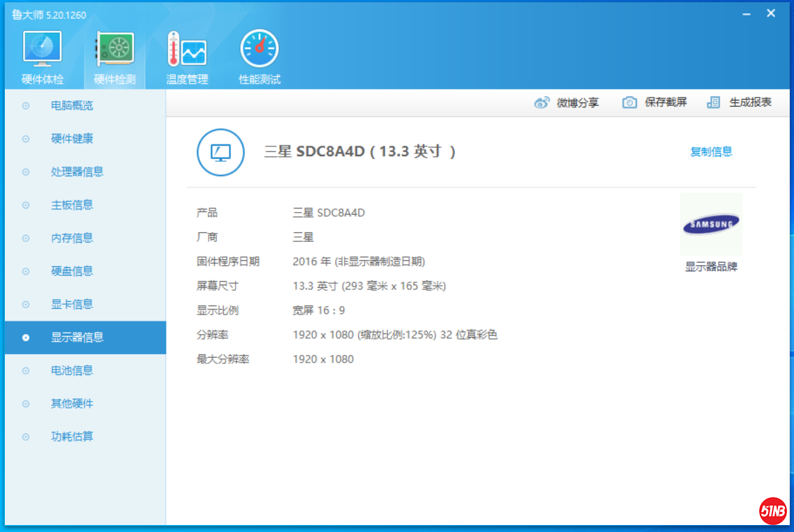794x532 pixels.
Task: Click the 保存截屏 camera icon
Action: (x=629, y=102)
